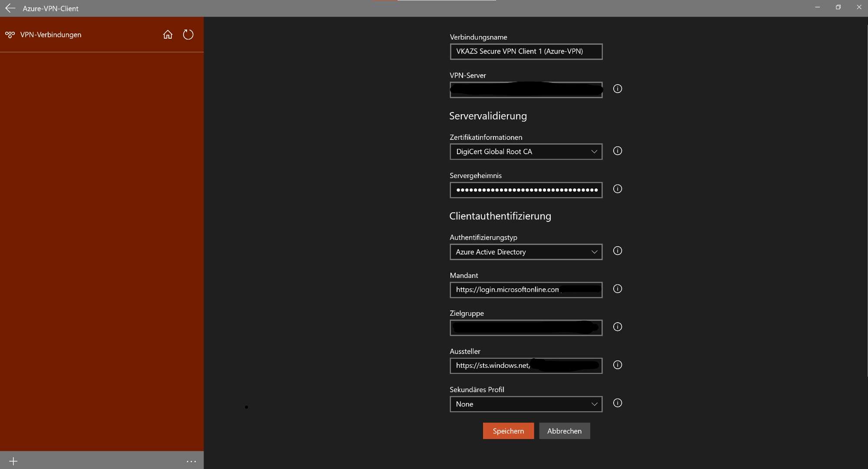Show info for Sekundäres Profil

point(618,403)
